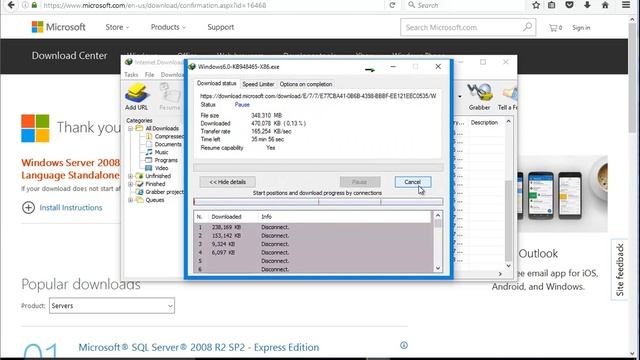640x360 pixels.
Task: Click the search magnifier on Microsoft.com
Action: (x=527, y=27)
